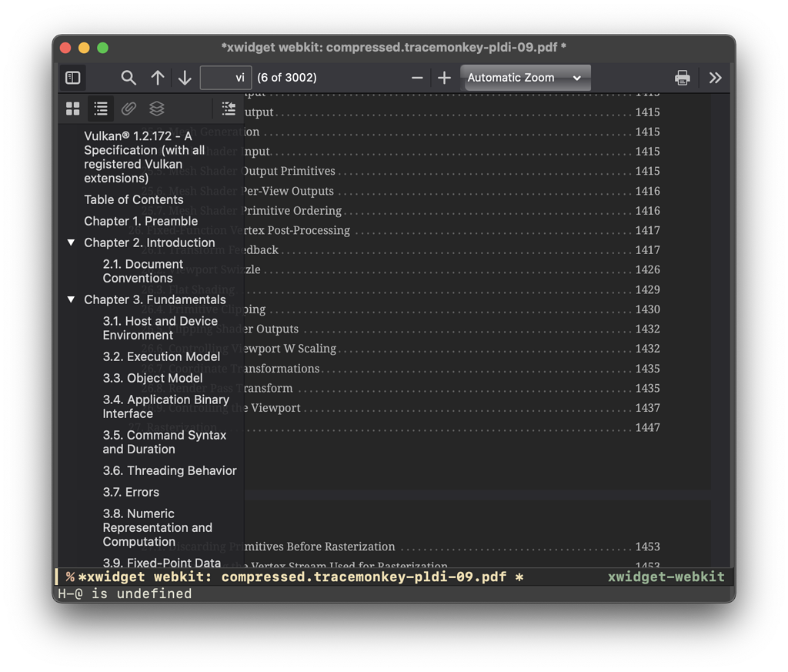The width and height of the screenshot is (788, 672).
Task: Switch to the page thumbnails view
Action: click(72, 109)
